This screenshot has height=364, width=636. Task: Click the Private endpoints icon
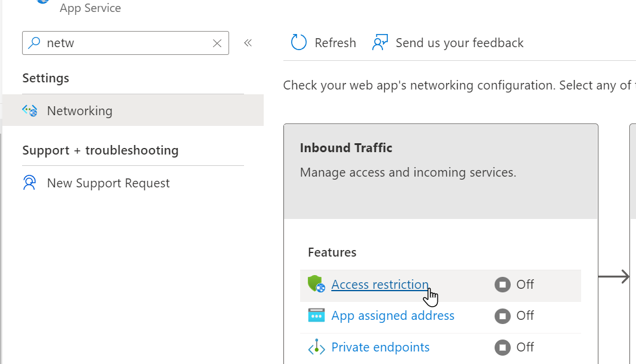pos(316,347)
